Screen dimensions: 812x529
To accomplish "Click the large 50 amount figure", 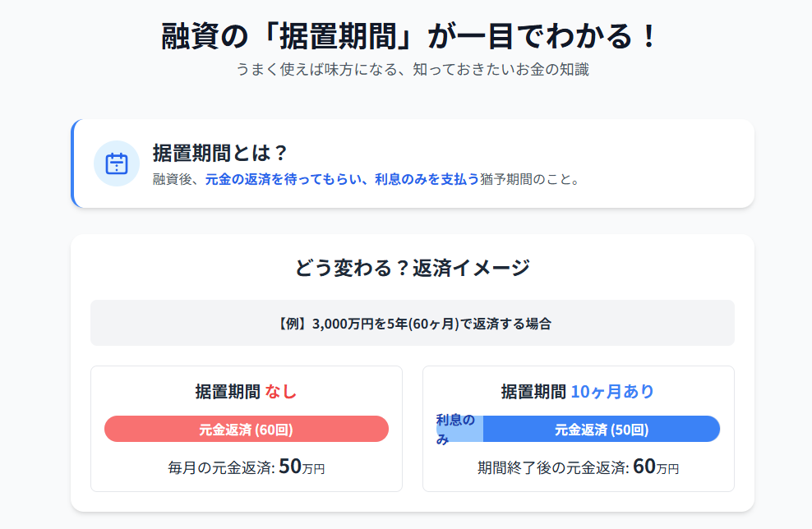I will (290, 467).
